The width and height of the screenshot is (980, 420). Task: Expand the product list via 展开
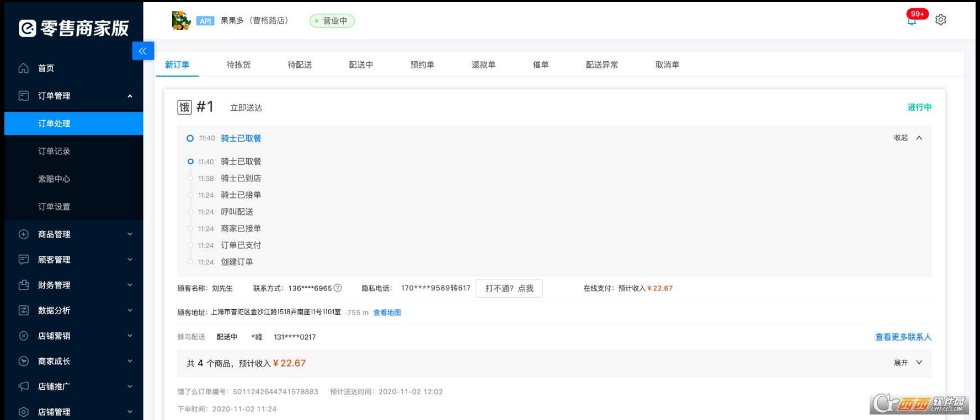pos(908,363)
